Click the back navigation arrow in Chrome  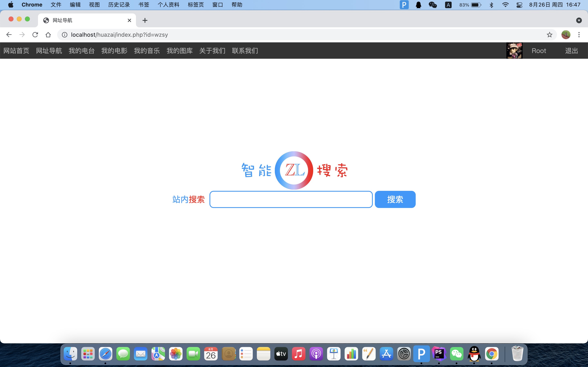coord(9,34)
